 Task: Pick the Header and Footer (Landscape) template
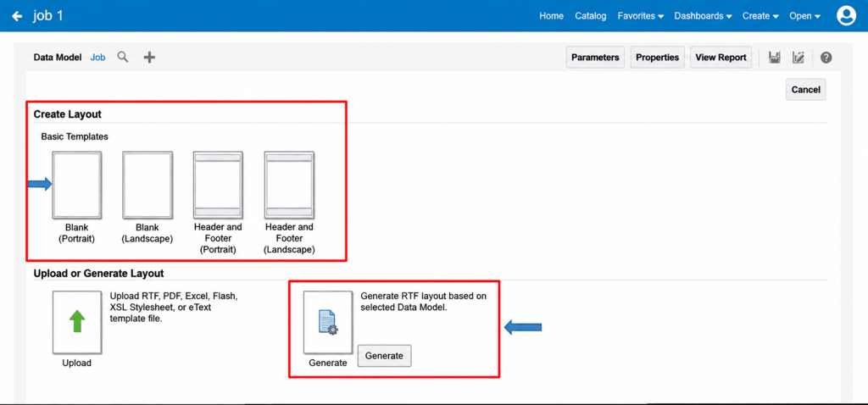(x=290, y=186)
